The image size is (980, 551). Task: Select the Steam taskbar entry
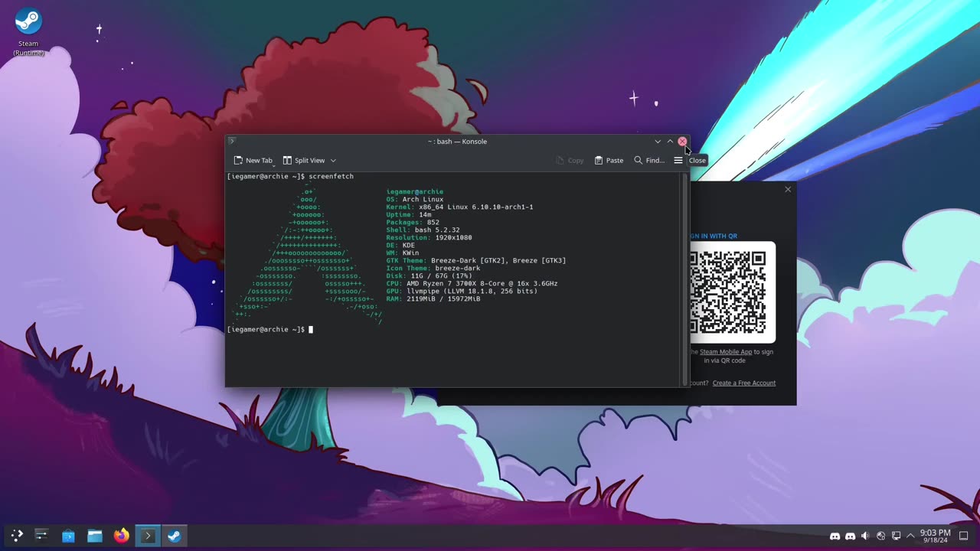click(x=174, y=536)
